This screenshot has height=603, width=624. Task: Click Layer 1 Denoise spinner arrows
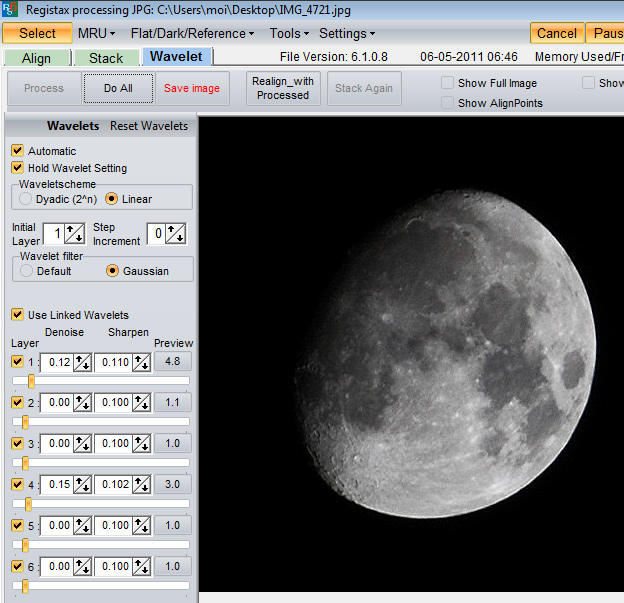point(82,362)
